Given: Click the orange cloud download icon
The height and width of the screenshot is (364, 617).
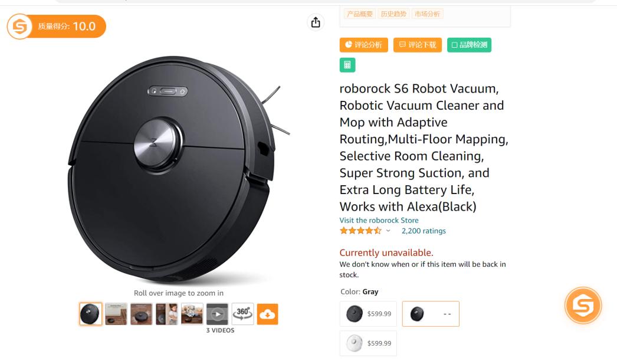Looking at the screenshot, I should (x=267, y=314).
